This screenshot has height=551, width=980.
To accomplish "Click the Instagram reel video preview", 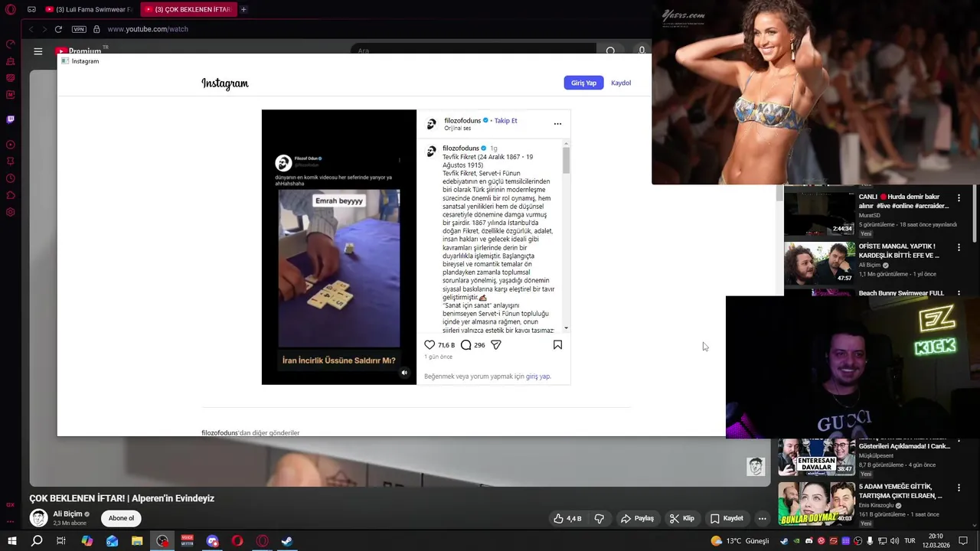I will 339,247.
